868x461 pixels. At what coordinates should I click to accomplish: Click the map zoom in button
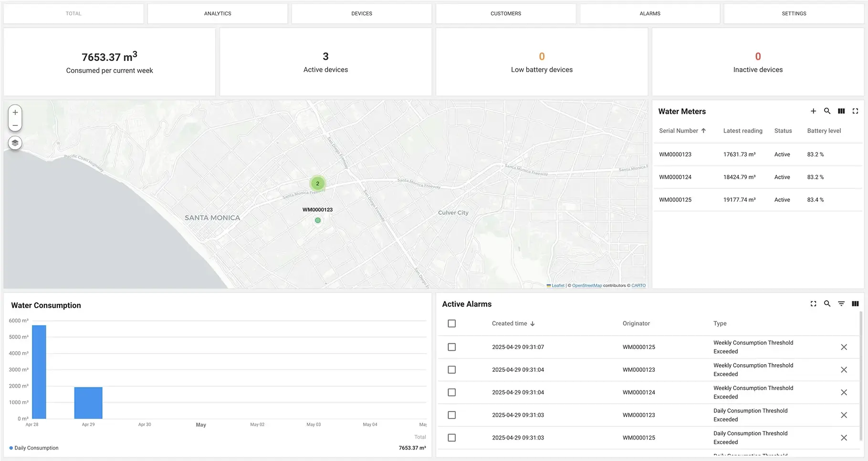pyautogui.click(x=15, y=113)
